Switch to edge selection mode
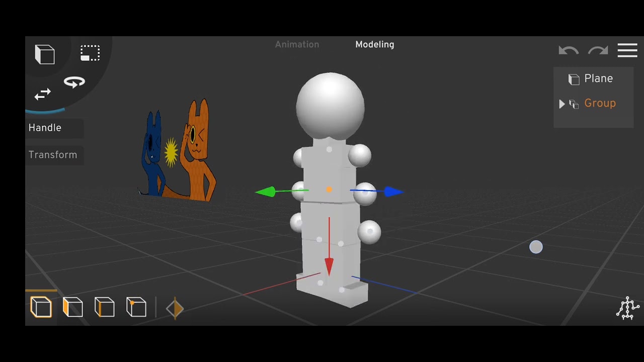This screenshot has width=644, height=362. (x=105, y=307)
